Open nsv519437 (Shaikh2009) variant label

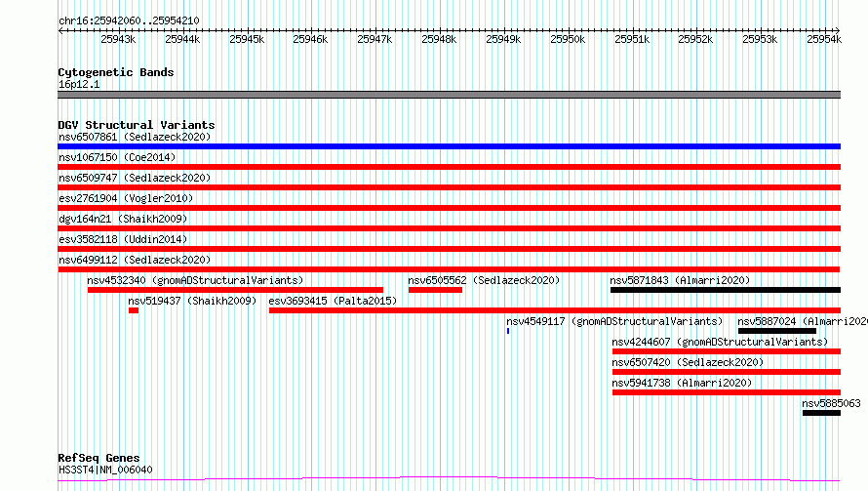[192, 301]
